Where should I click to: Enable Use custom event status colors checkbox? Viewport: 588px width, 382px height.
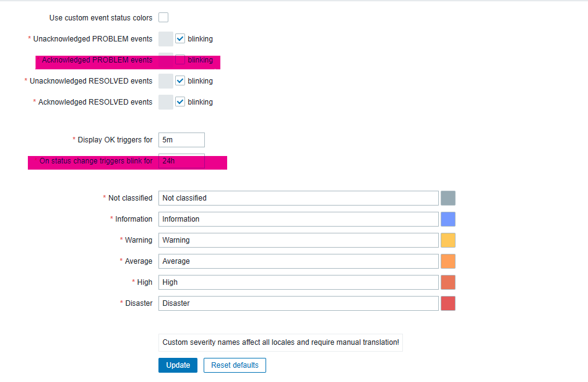point(163,18)
